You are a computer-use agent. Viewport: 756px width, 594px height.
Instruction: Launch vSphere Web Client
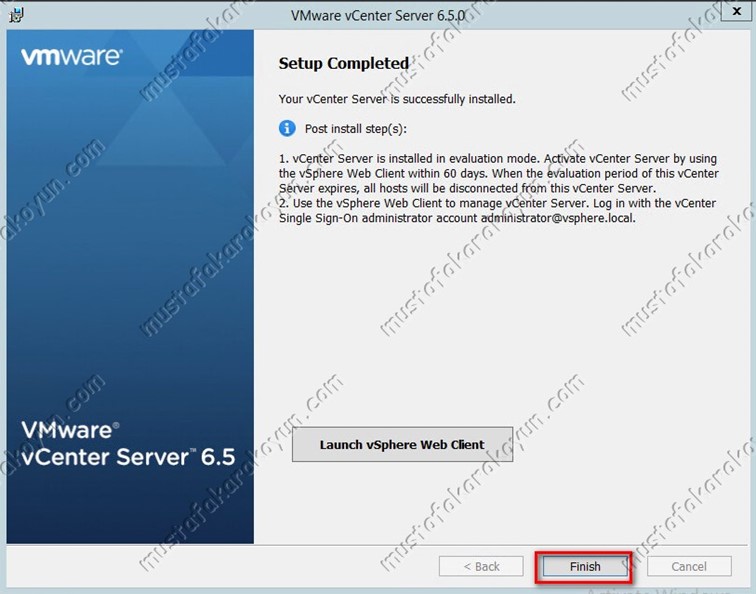pyautogui.click(x=402, y=445)
